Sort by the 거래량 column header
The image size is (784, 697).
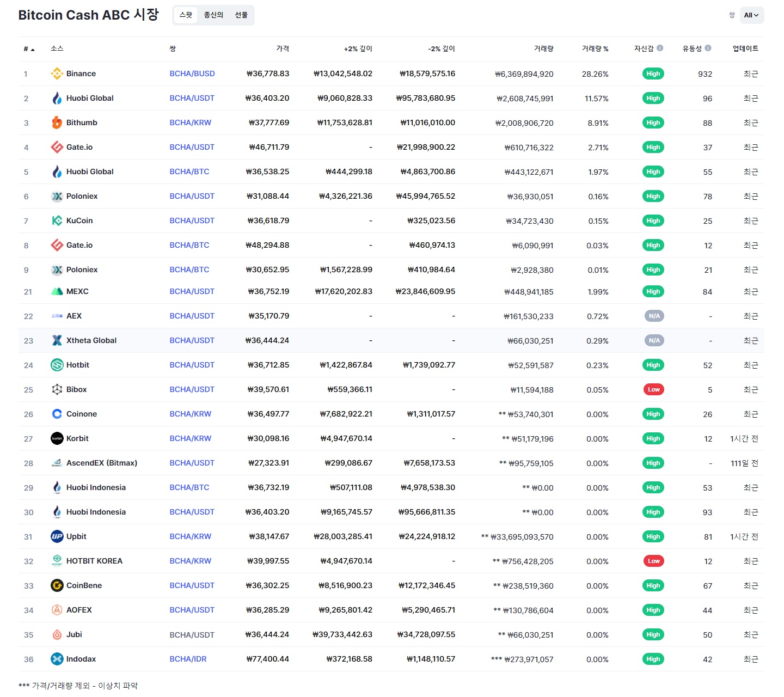(x=543, y=48)
